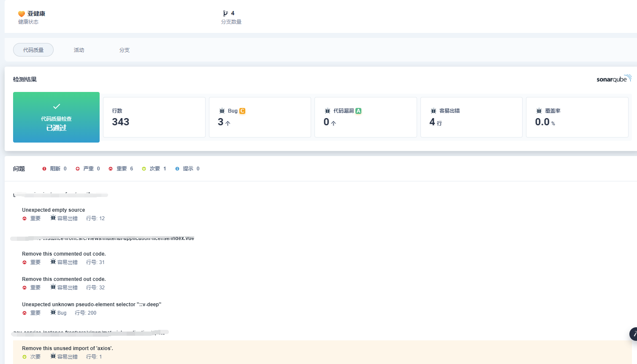The height and width of the screenshot is (364, 637).
Task: Click the 343 line count value
Action: click(121, 122)
